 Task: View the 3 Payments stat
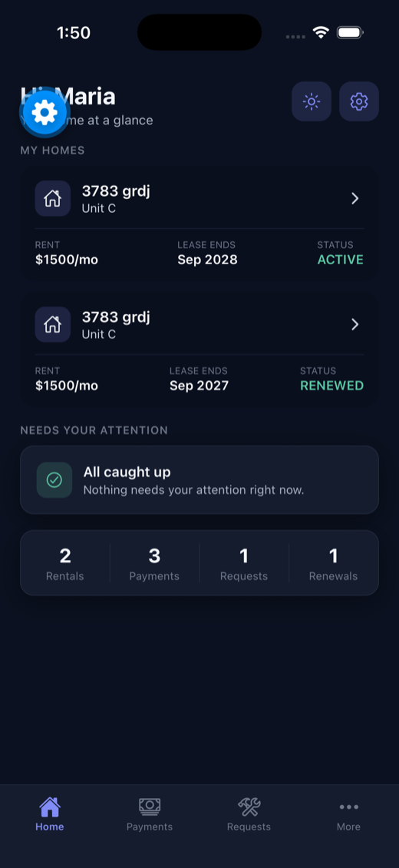154,564
